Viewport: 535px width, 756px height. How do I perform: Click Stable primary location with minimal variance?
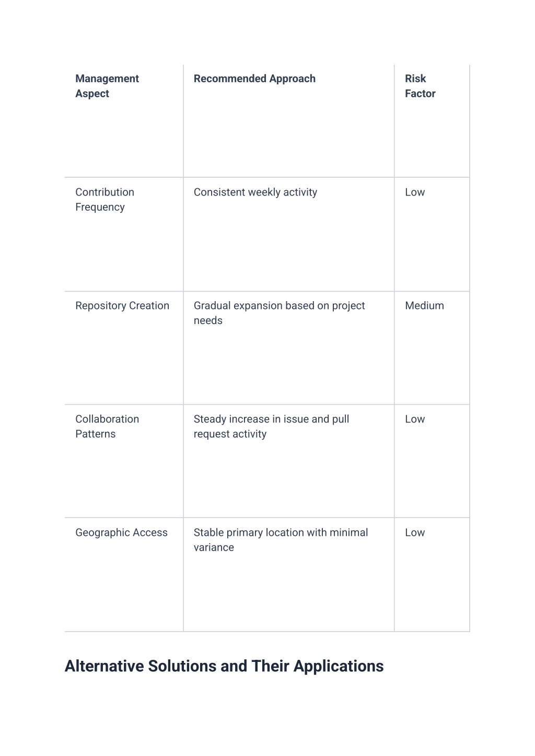pos(281,540)
